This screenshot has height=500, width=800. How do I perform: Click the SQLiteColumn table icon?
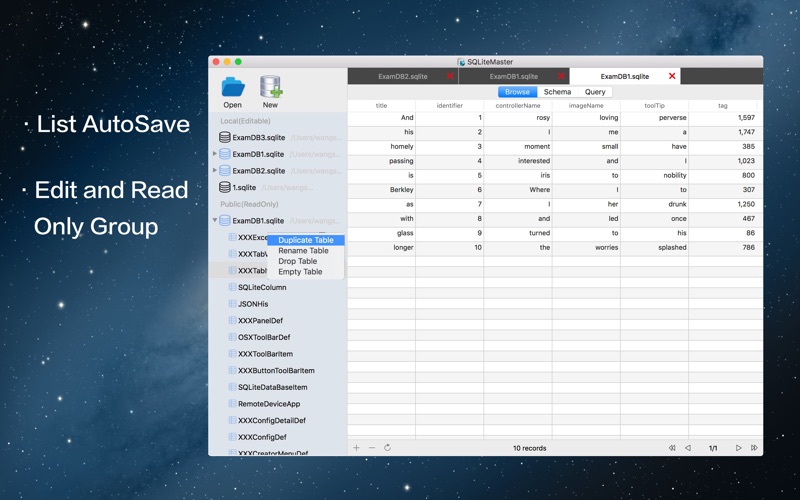[x=232, y=287]
